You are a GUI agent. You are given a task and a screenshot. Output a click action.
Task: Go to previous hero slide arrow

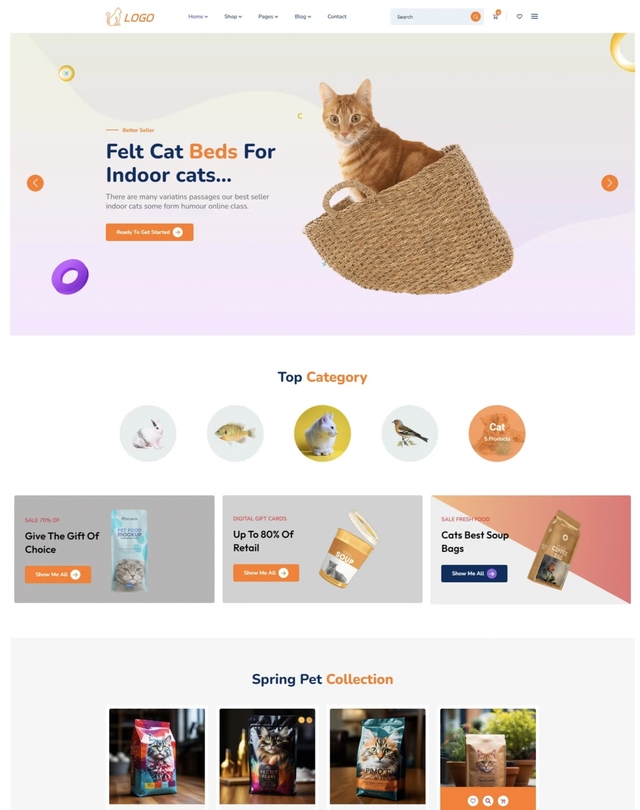click(x=35, y=183)
